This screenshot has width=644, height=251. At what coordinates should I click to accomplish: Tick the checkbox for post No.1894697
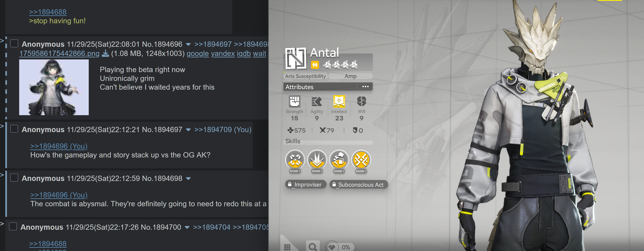point(14,129)
